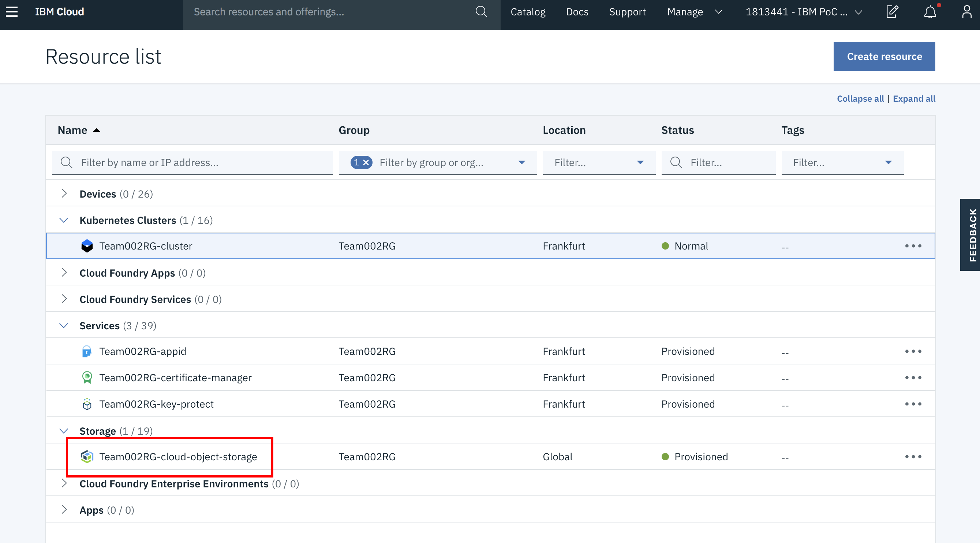Click the key-protect service icon
Screen dimensions: 980x543
(x=87, y=404)
